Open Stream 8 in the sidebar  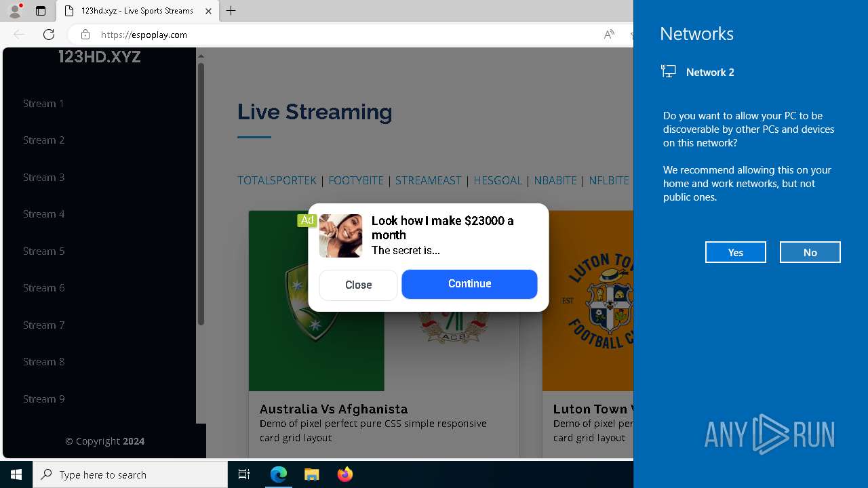coord(43,362)
